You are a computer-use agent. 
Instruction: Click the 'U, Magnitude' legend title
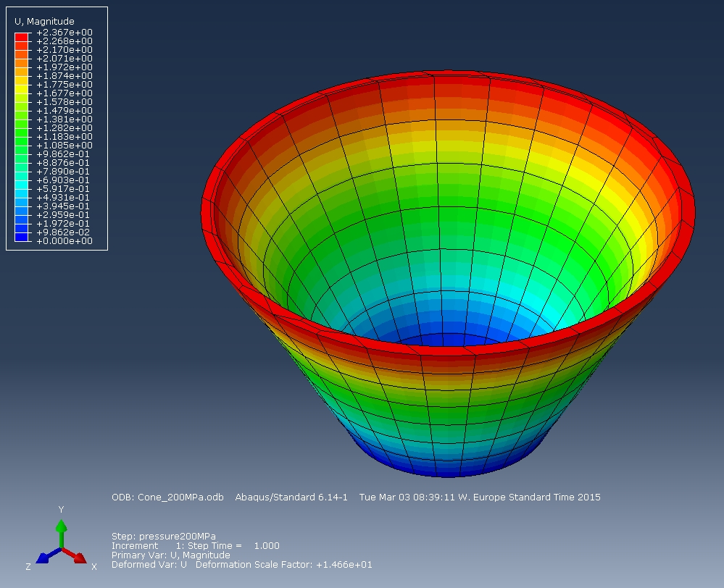click(x=44, y=21)
